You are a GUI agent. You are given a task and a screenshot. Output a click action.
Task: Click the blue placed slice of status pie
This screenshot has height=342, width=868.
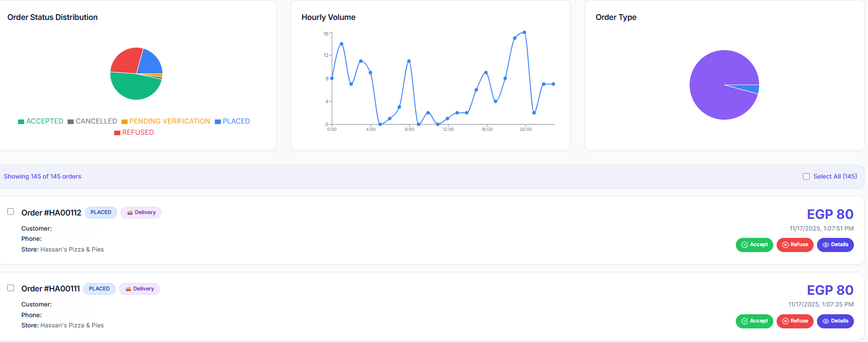pyautogui.click(x=150, y=63)
